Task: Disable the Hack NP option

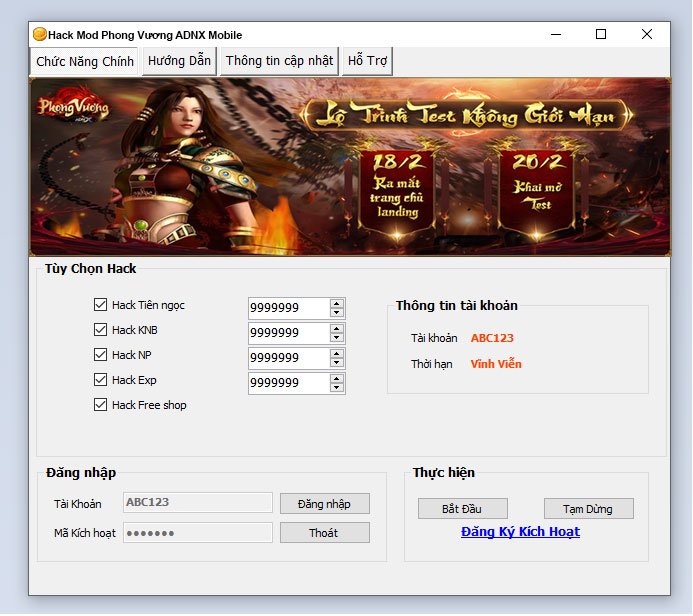Action: 100,354
